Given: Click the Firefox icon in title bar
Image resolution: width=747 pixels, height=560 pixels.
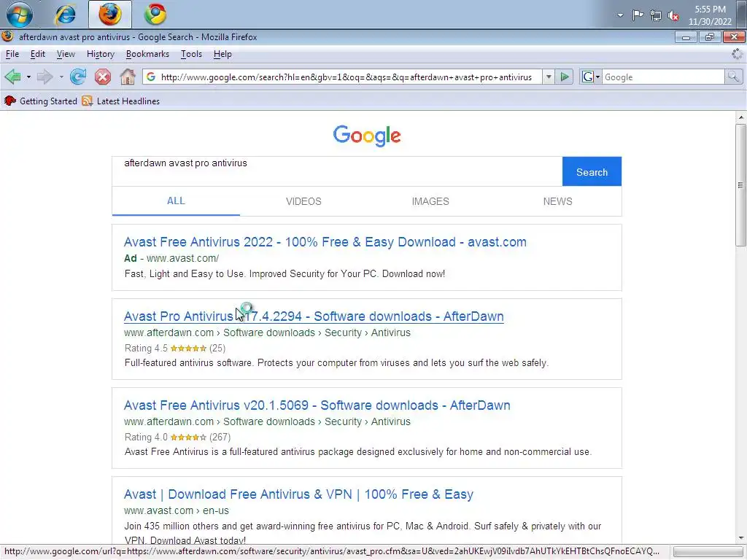Looking at the screenshot, I should click(7, 36).
